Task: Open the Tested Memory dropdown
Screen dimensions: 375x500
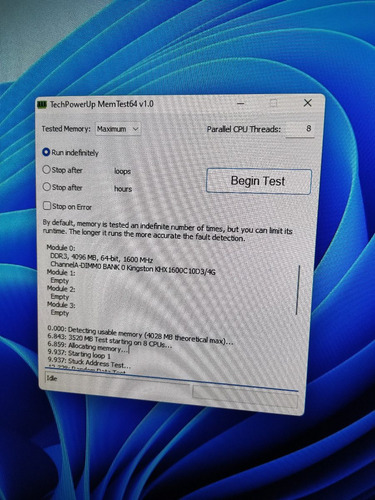Action: [118, 129]
